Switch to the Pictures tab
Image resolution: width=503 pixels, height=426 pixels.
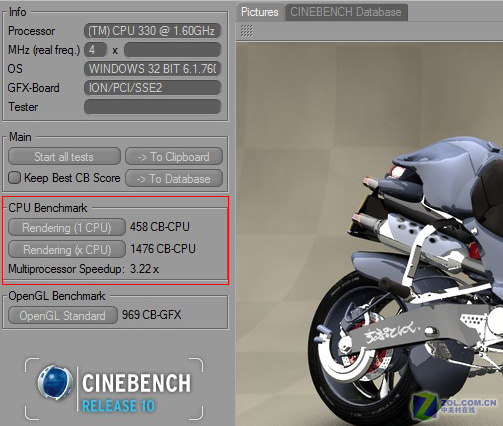coord(260,12)
